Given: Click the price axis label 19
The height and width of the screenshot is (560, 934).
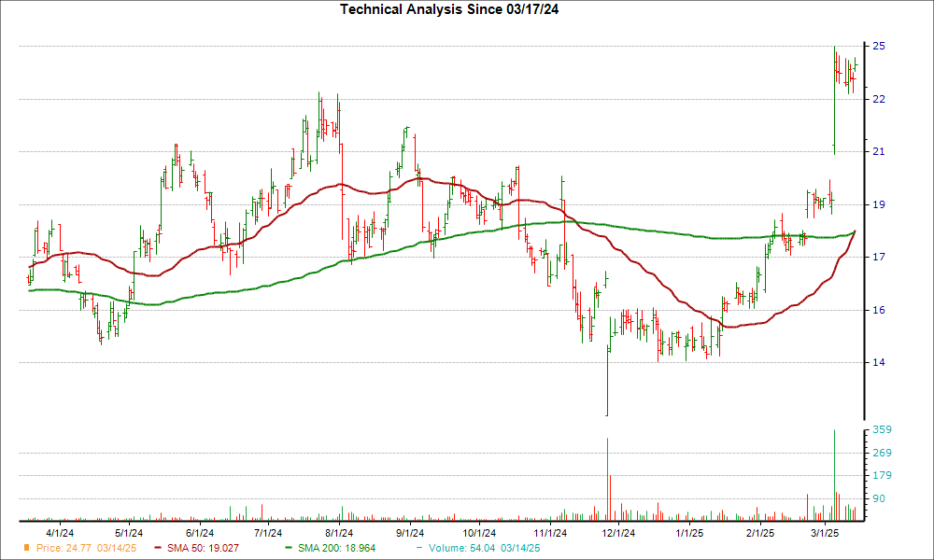Looking at the screenshot, I should tap(879, 204).
